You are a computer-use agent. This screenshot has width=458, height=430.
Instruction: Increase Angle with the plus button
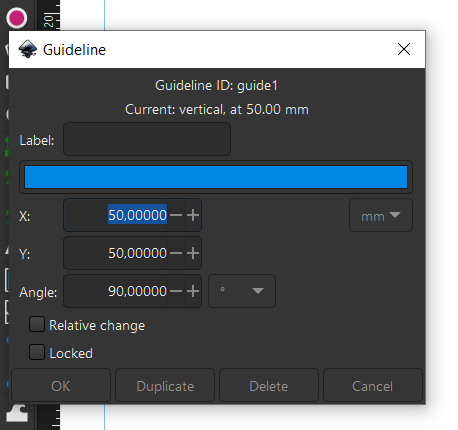(x=193, y=291)
